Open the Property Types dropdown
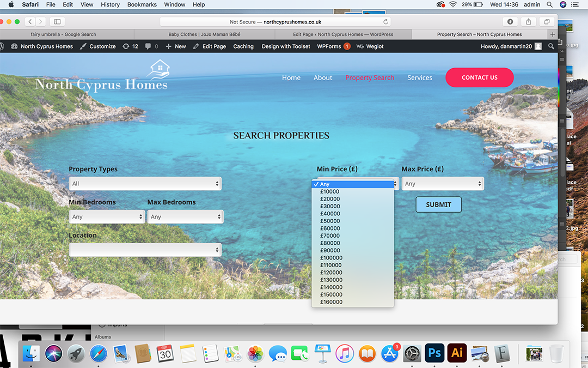 (x=145, y=184)
